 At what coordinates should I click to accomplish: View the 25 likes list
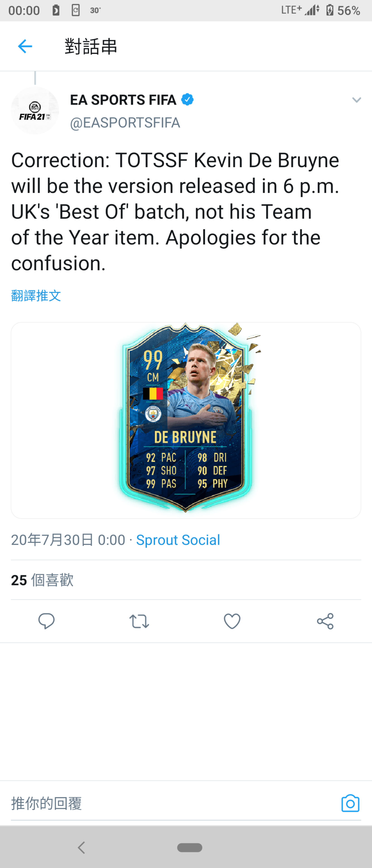(x=42, y=580)
